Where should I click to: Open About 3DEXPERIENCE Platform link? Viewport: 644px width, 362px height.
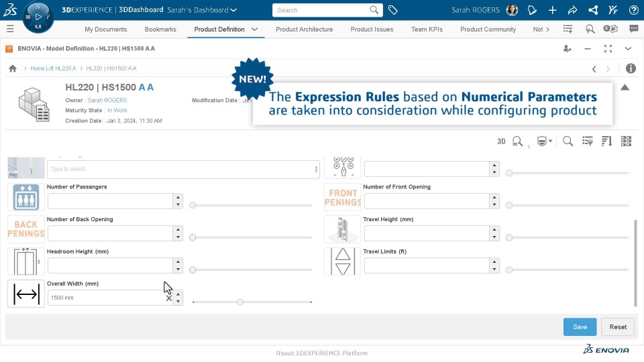(321, 353)
